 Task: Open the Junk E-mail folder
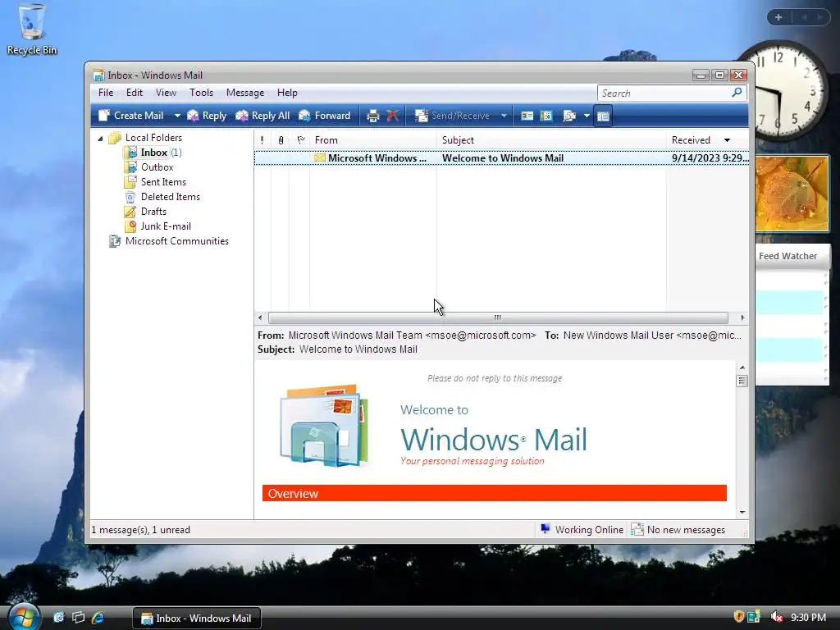coord(166,226)
